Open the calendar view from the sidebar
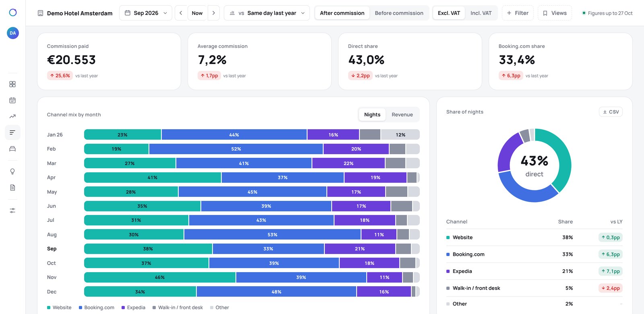 point(12,100)
